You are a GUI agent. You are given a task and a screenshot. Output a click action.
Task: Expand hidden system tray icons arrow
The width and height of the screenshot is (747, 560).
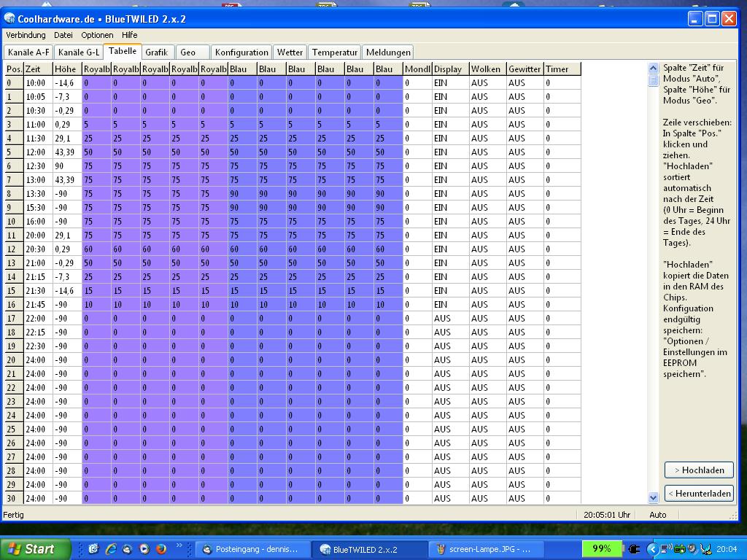(653, 549)
